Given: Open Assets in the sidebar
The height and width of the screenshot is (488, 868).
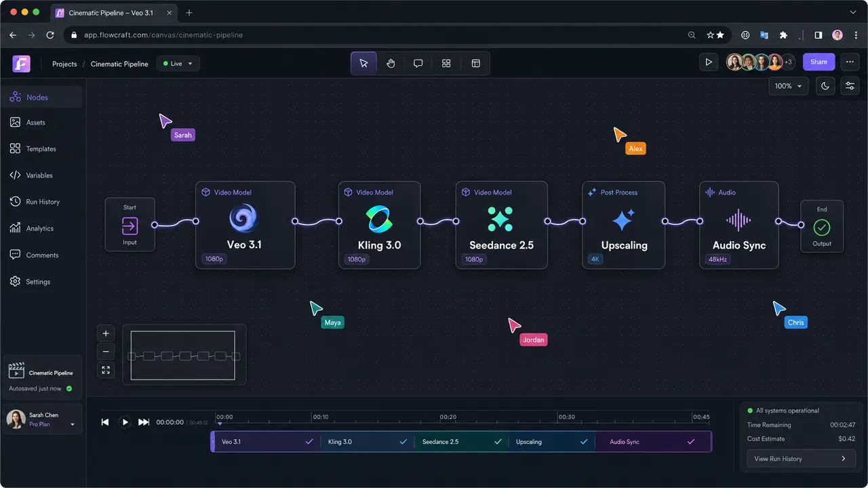Looking at the screenshot, I should [41, 123].
